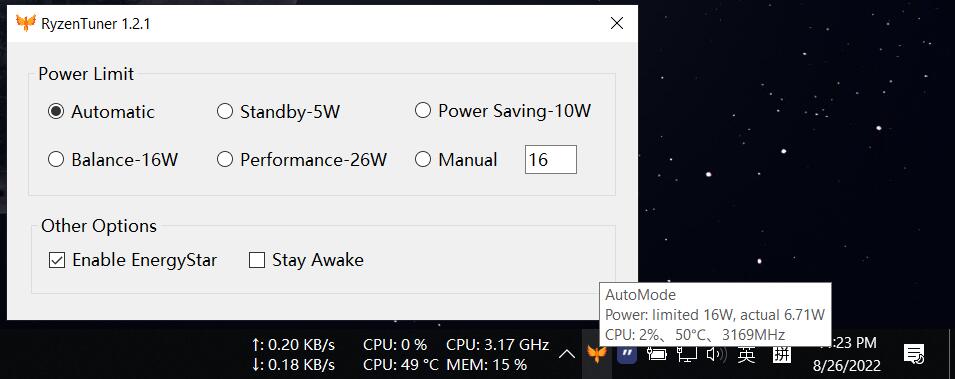Close the RyzenTuner window

coord(616,24)
